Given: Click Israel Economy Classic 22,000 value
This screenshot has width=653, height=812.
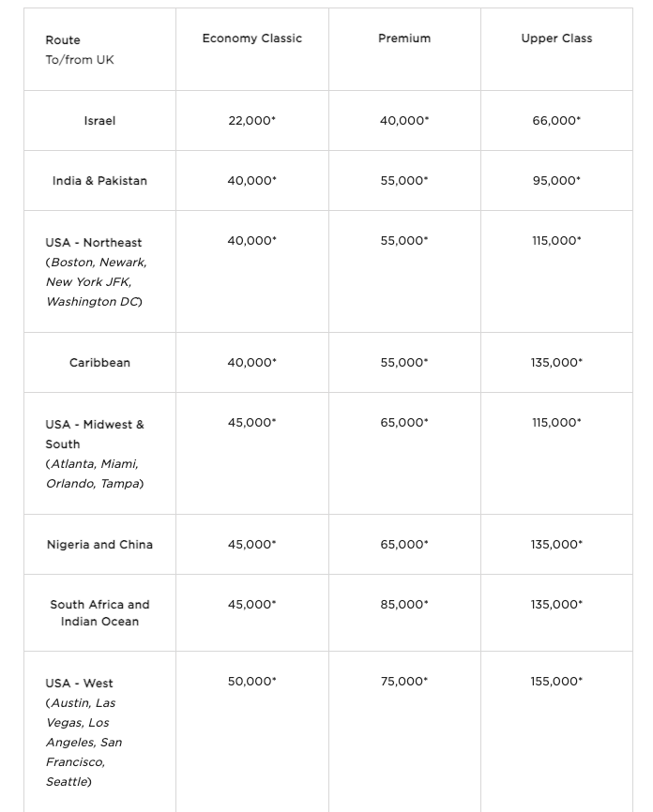Looking at the screenshot, I should [251, 121].
